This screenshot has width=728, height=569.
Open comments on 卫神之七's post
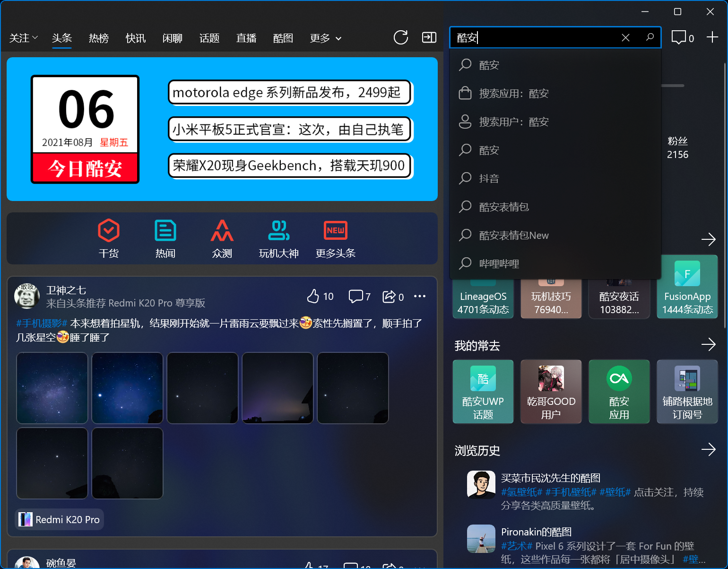(x=359, y=297)
